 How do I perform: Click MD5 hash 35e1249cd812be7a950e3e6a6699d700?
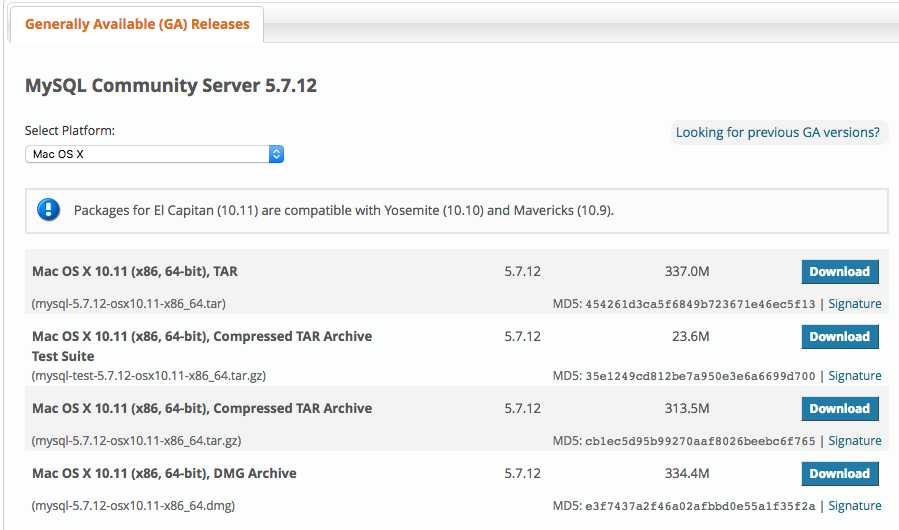(700, 376)
